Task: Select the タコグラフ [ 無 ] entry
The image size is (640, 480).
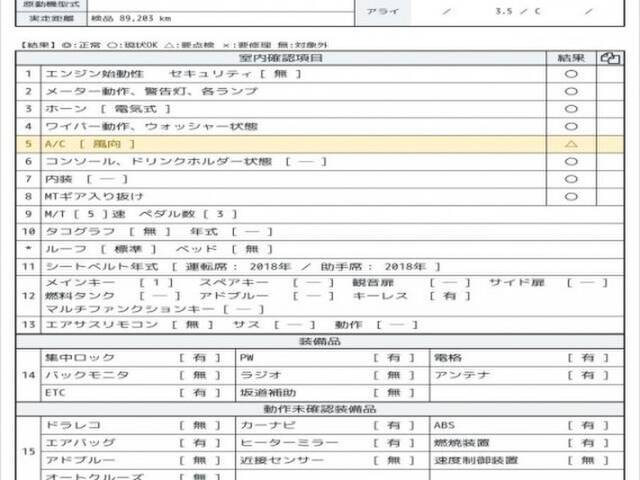Action: click(x=108, y=232)
